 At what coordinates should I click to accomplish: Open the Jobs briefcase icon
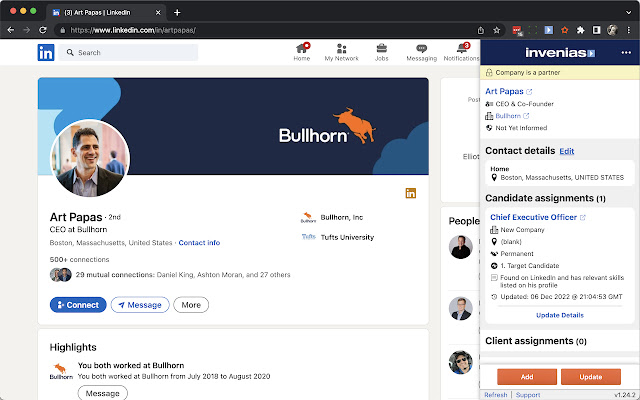point(382,52)
